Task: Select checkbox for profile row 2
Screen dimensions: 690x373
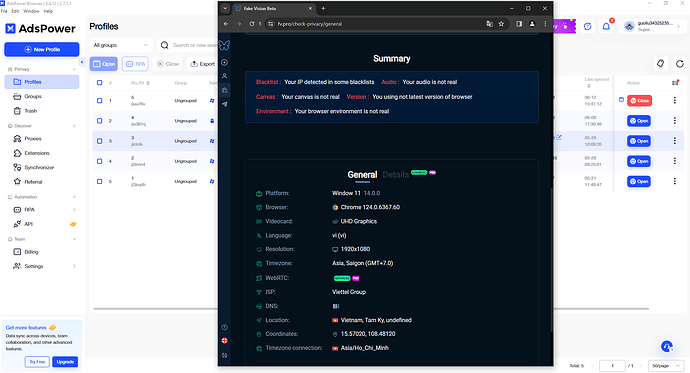Action: tap(99, 121)
